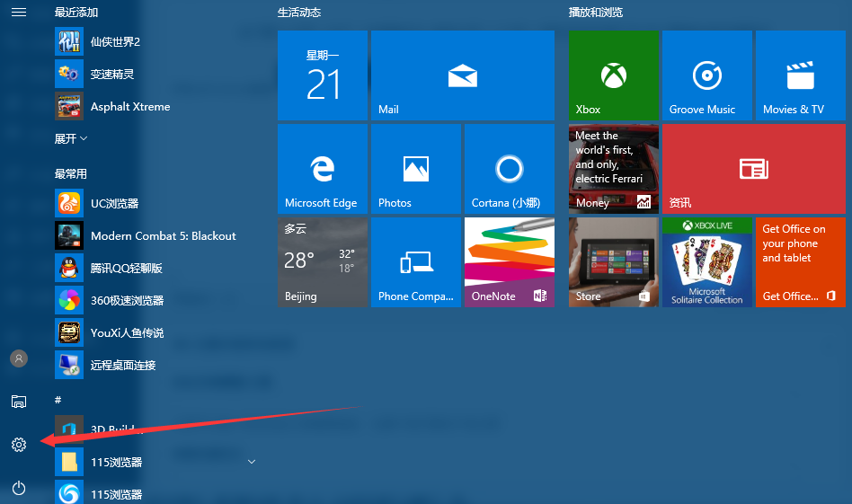Screen dimensions: 852x504
Task: Open File Explorer icon in left rail
Action: coord(19,402)
